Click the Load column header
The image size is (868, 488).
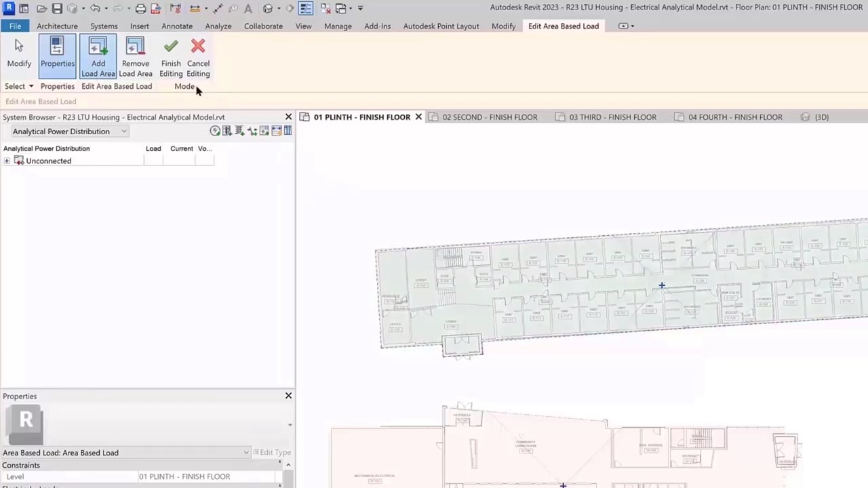(x=153, y=148)
